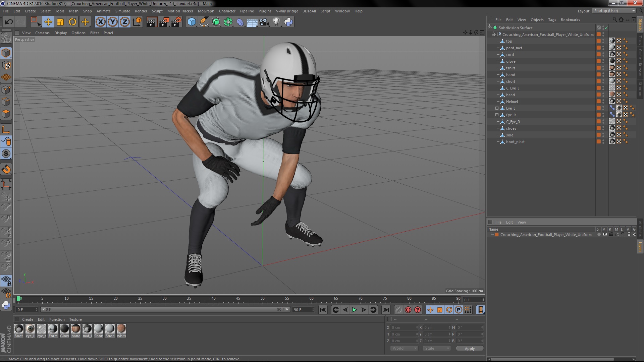Expand the Eye_R object
Image resolution: width=644 pixels, height=362 pixels.
click(497, 115)
